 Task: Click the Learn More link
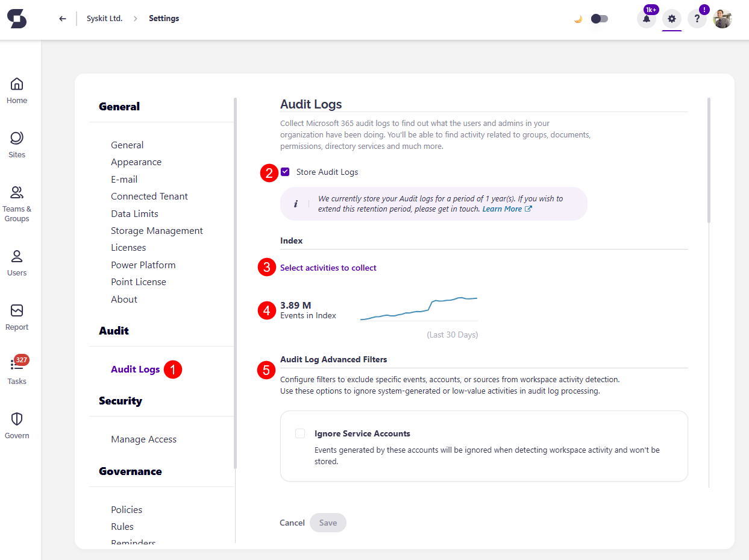pyautogui.click(x=503, y=209)
